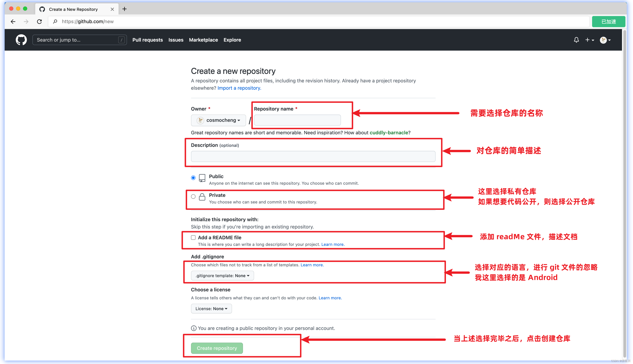The width and height of the screenshot is (633, 364).
Task: Click the Public repository book icon
Action: pos(202,178)
